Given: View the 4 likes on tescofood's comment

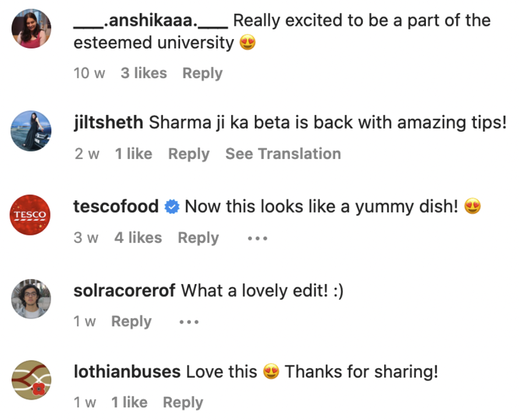Looking at the screenshot, I should [x=138, y=238].
